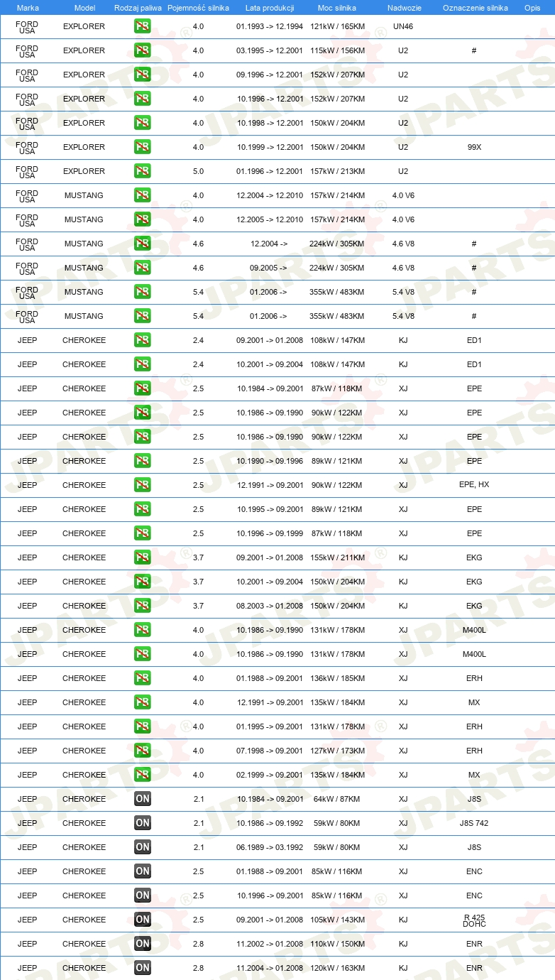
Task: Click 4.0 V6 body in Mustang 12.2005 row
Action: click(403, 219)
